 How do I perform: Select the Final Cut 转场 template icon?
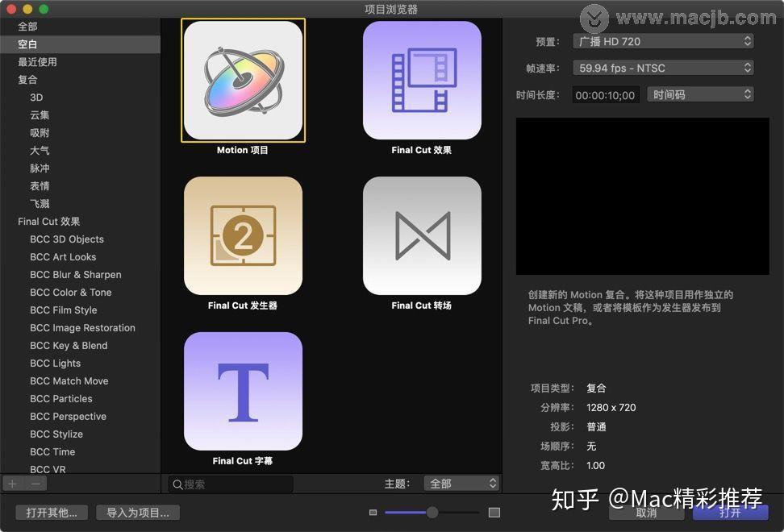[x=422, y=236]
